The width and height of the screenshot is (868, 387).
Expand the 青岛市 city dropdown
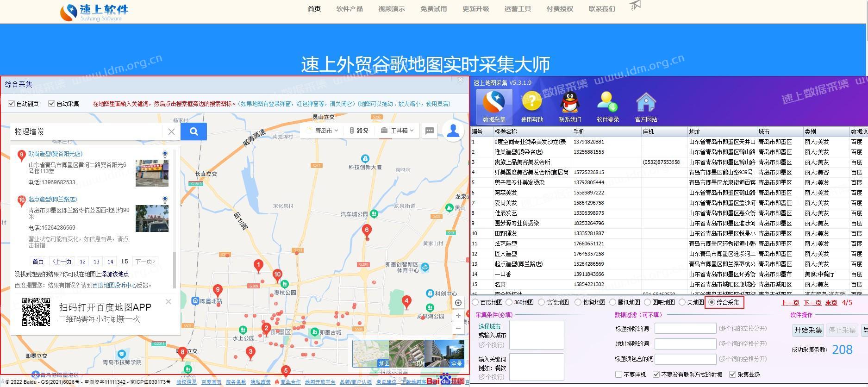pos(323,131)
